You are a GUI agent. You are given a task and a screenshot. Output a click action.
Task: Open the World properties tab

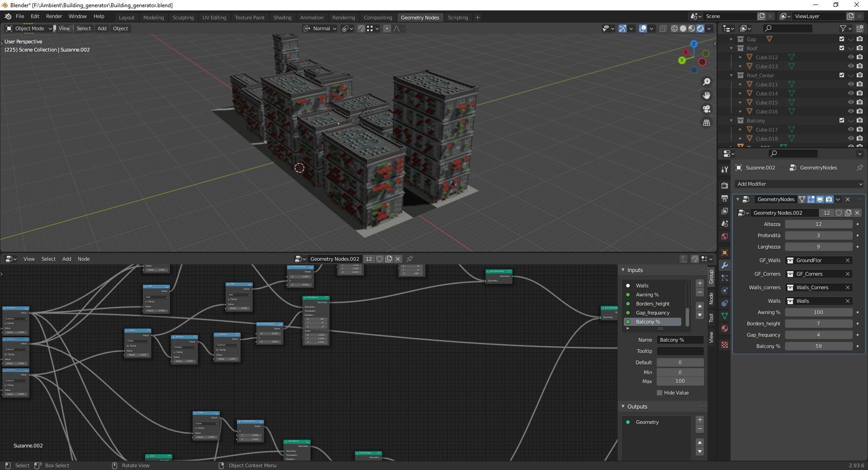[x=725, y=236]
